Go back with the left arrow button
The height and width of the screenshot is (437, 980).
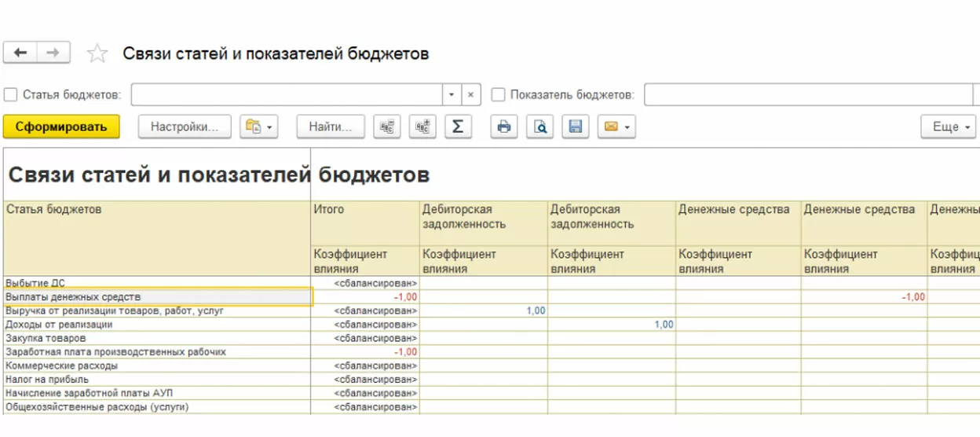pyautogui.click(x=20, y=53)
